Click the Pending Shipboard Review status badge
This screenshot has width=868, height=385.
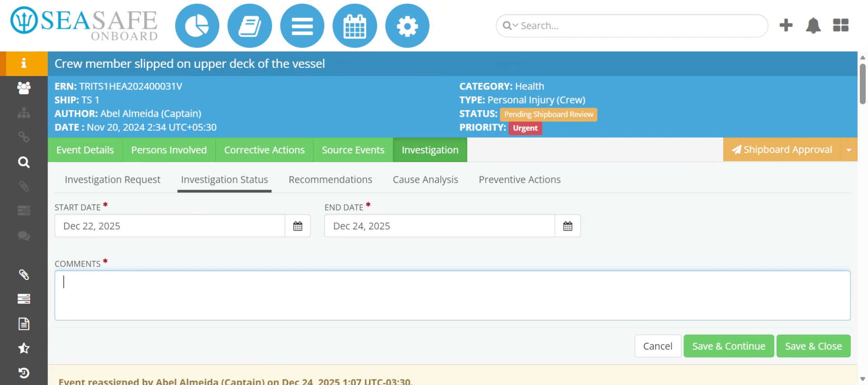[548, 114]
